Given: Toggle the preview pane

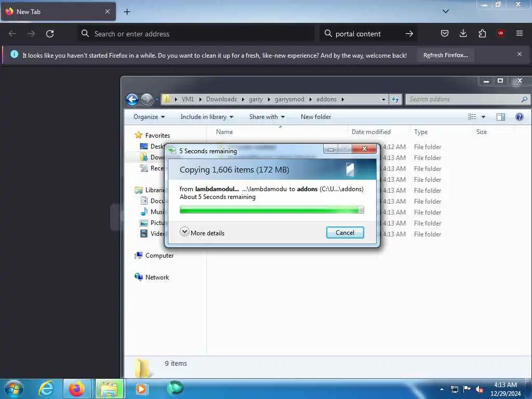Looking at the screenshot, I should pos(501,117).
